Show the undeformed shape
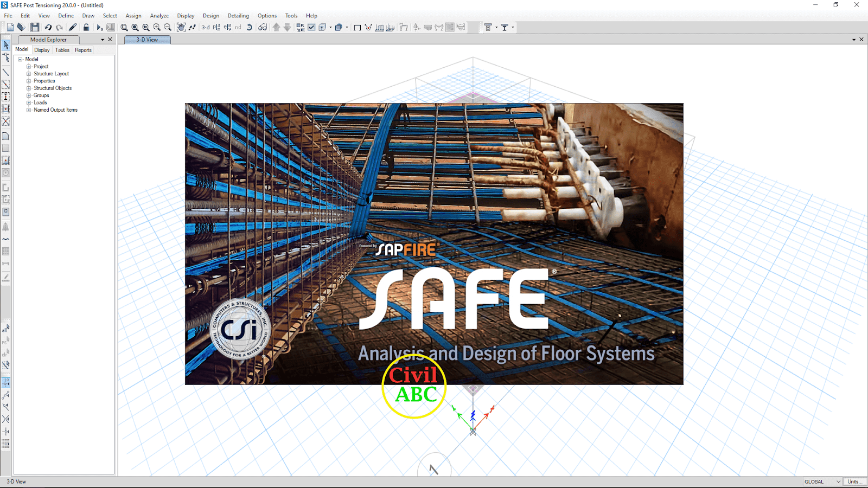This screenshot has height=488, width=868. 358,27
